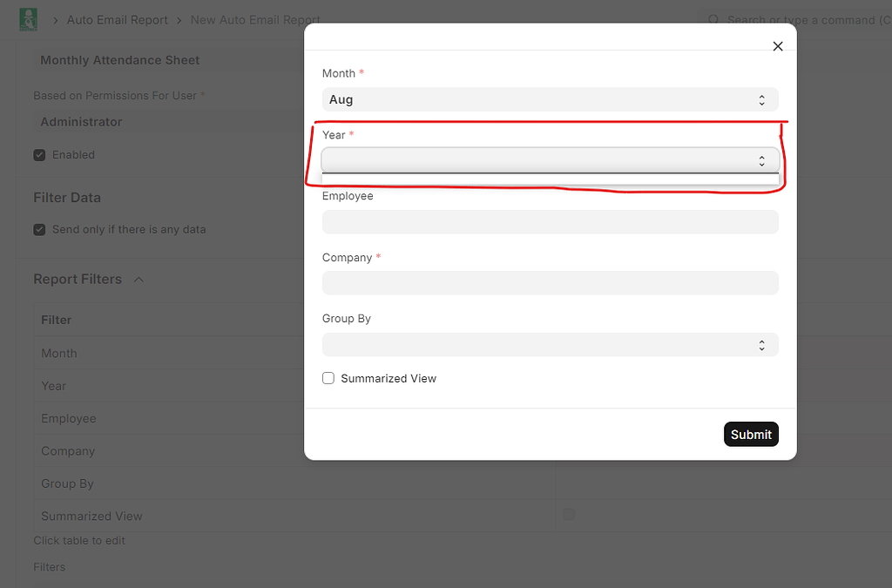Click the stepper arrows on the Group By field
The width and height of the screenshot is (892, 588).
(761, 344)
